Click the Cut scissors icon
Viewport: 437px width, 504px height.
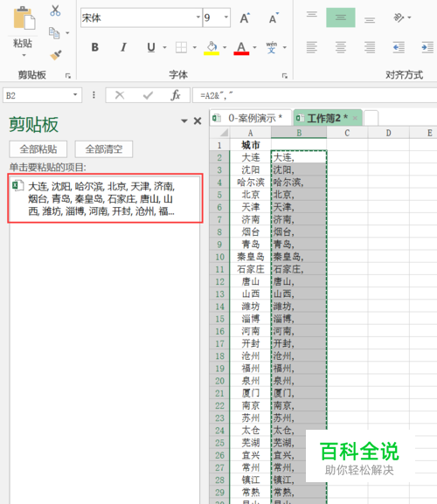(x=55, y=10)
